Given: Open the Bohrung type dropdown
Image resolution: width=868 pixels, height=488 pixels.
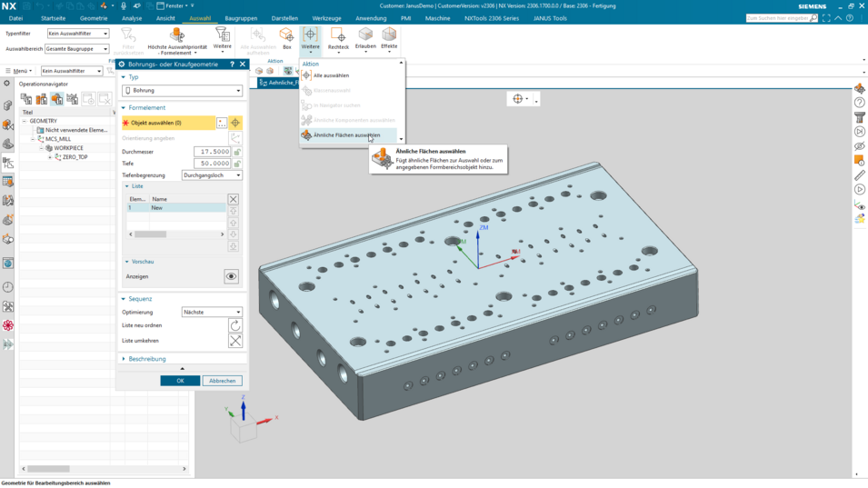Looking at the screenshot, I should (x=182, y=90).
